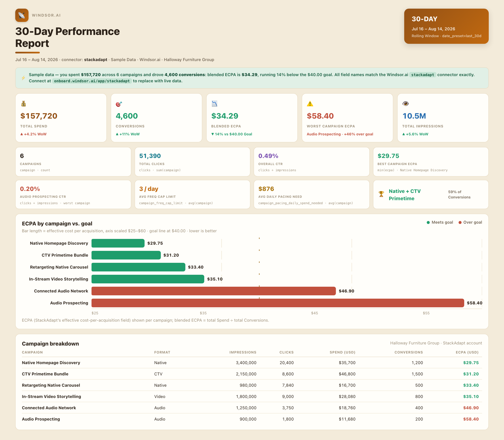This screenshot has height=440, width=504.
Task: Click the 4,600 conversions value
Action: 127,116
